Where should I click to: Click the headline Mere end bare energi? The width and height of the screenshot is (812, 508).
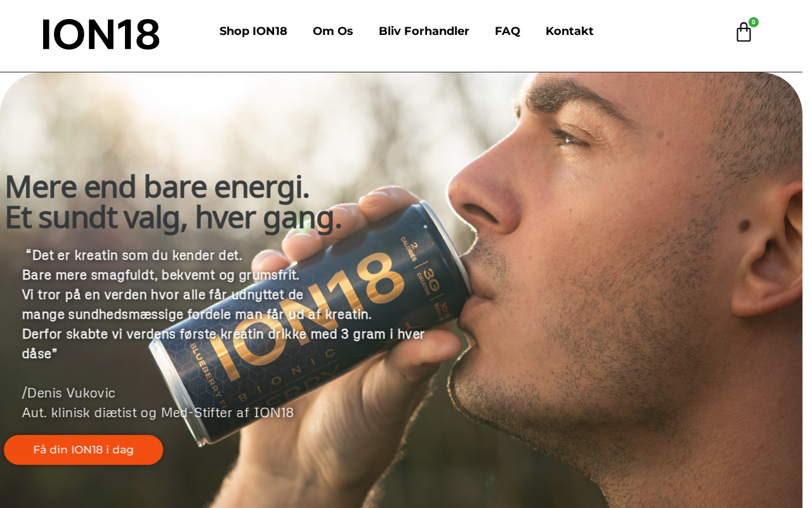(x=157, y=187)
